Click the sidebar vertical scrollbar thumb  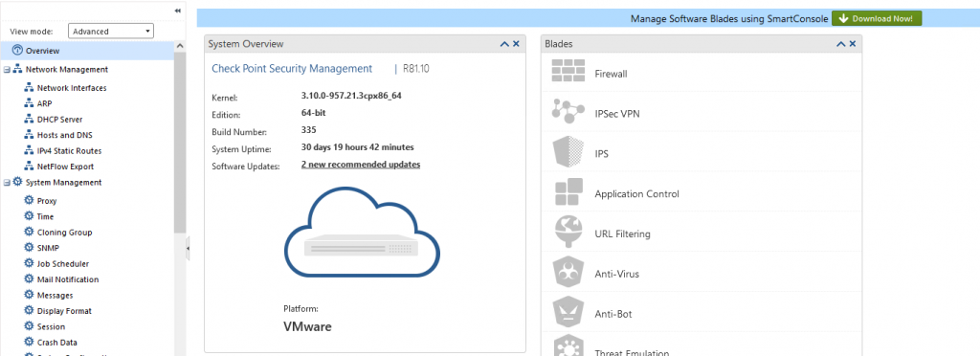pos(180,144)
